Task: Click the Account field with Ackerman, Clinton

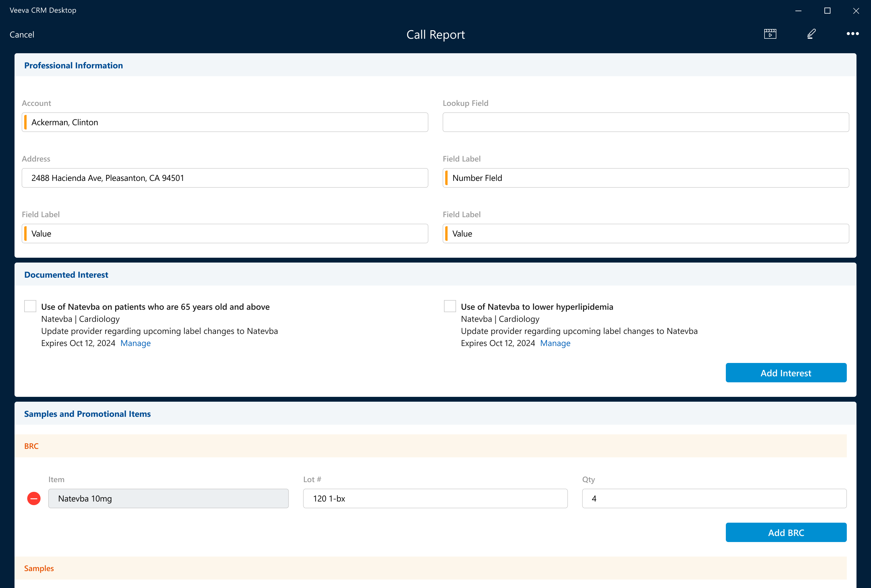Action: (x=225, y=122)
